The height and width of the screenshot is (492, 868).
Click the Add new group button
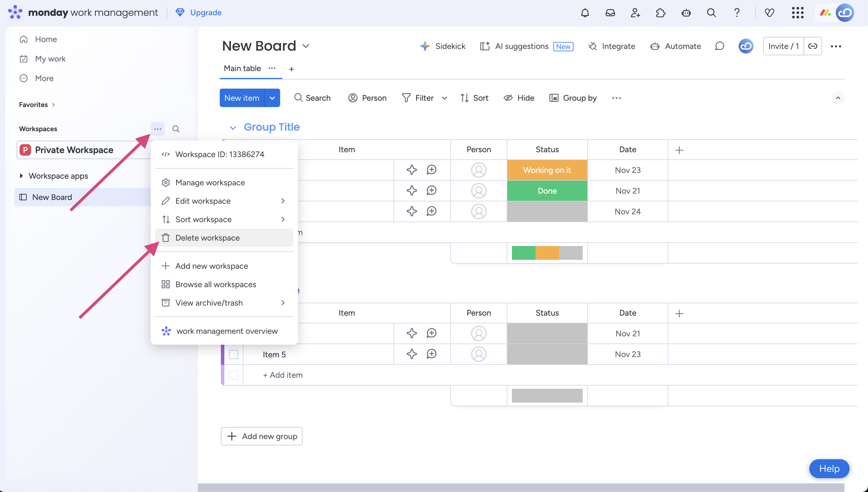pos(262,436)
